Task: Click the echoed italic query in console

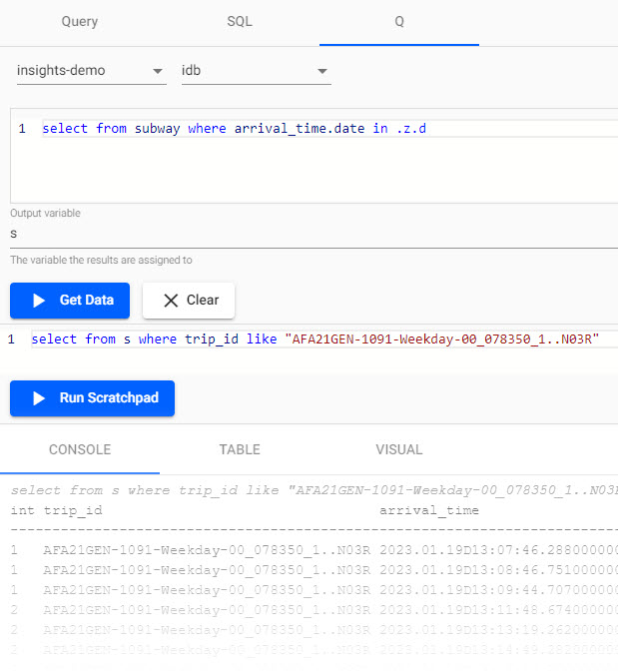Action: [314, 490]
